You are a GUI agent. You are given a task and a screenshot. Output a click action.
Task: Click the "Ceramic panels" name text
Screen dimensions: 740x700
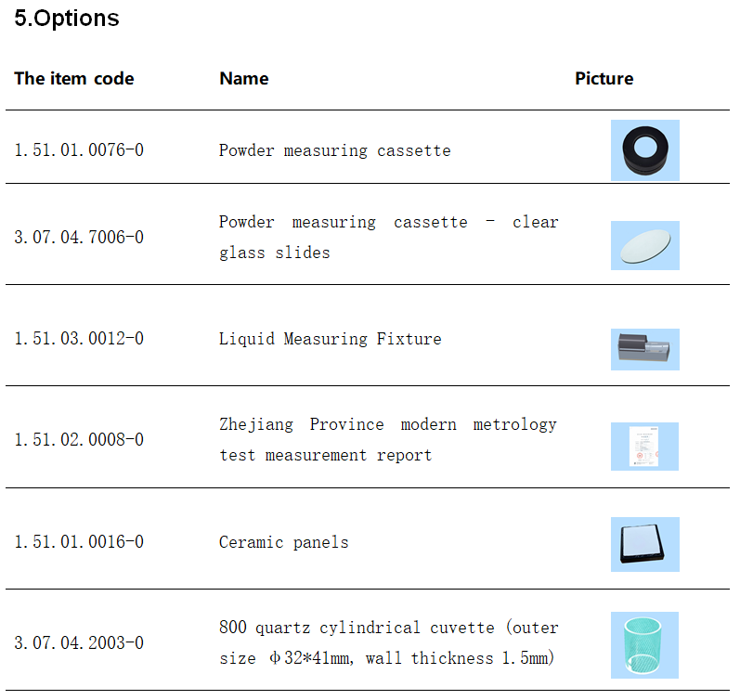coord(283,542)
